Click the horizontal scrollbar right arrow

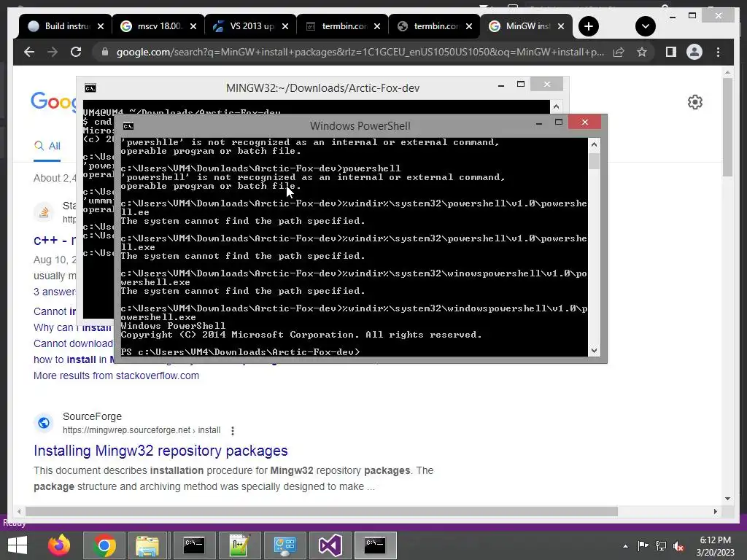click(x=715, y=511)
